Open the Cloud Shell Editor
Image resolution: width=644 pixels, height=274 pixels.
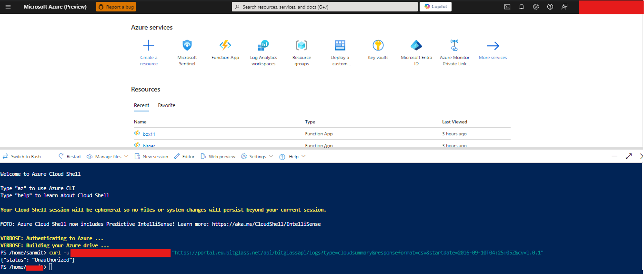coord(184,156)
